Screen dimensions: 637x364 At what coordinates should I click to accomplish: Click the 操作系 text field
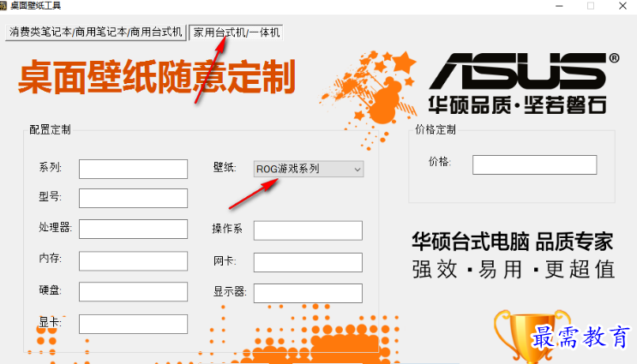coord(308,230)
